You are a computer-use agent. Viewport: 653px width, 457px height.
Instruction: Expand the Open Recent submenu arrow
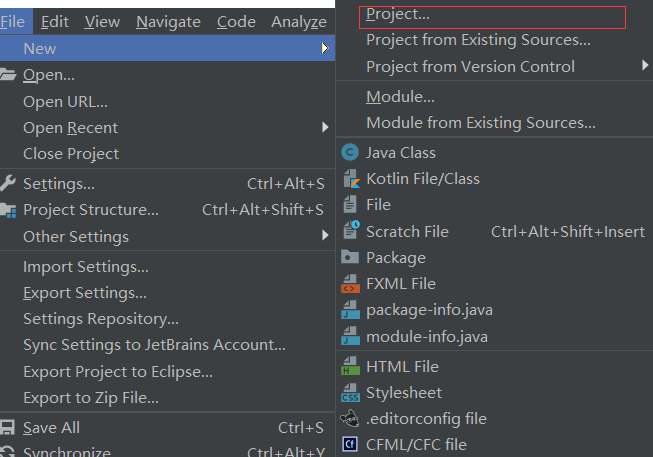(325, 127)
